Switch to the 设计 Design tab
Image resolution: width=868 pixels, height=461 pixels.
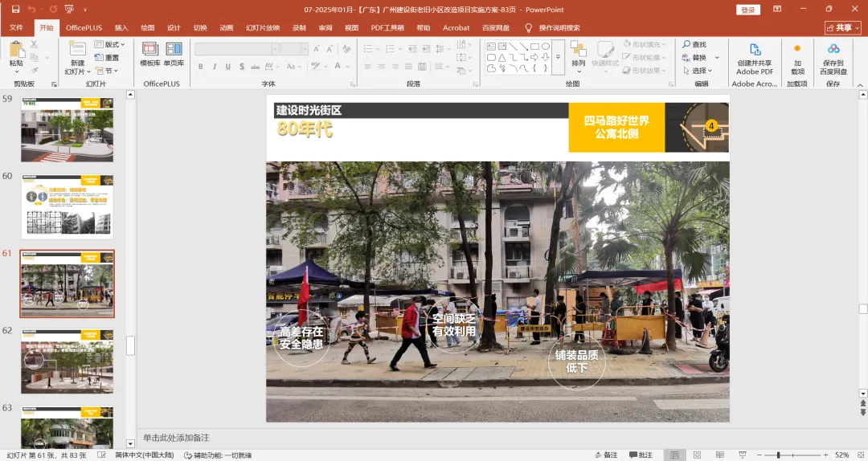pos(174,27)
